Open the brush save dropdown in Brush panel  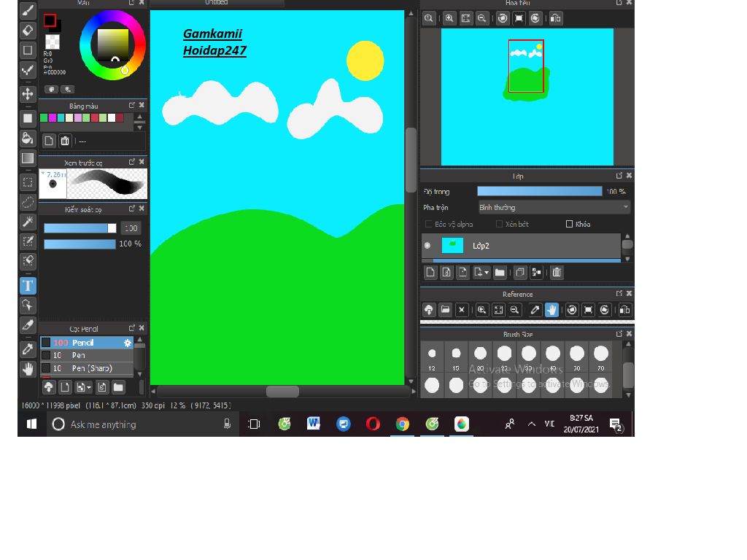pyautogui.click(x=88, y=388)
